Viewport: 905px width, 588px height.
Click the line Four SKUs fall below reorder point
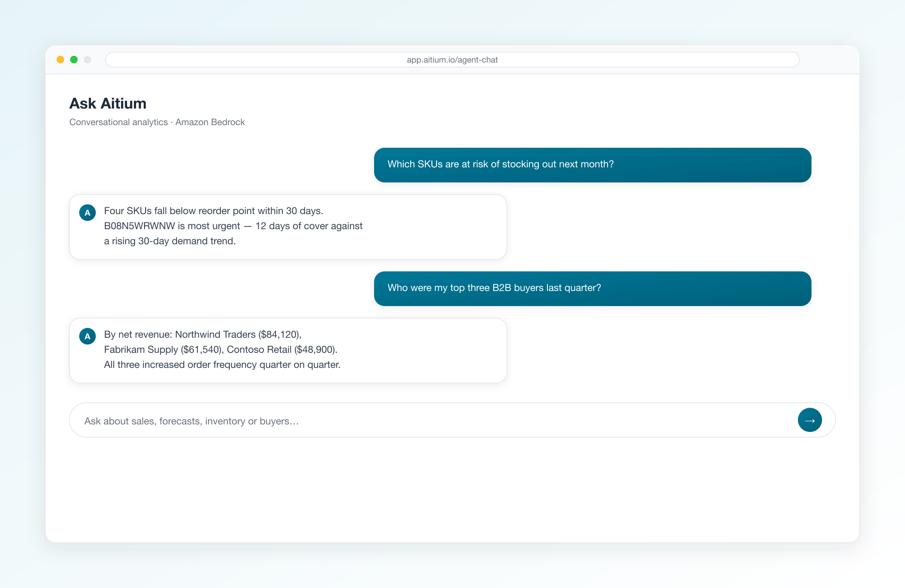[x=214, y=211]
